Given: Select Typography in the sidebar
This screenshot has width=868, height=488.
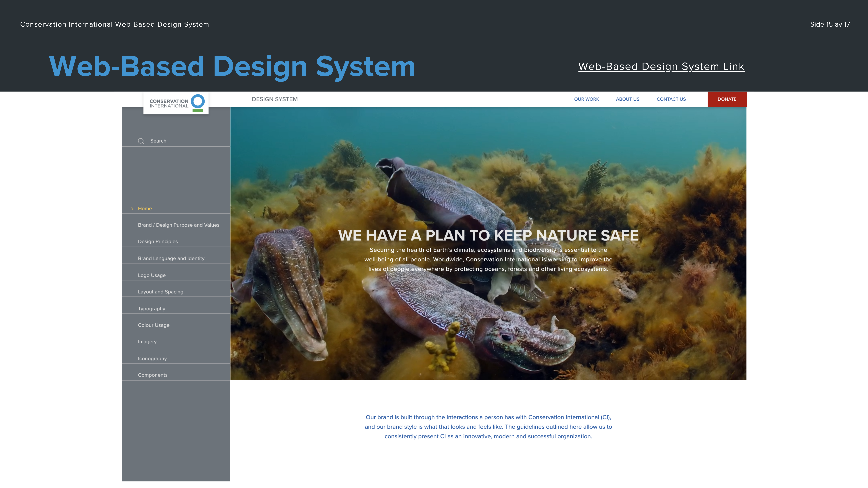Looking at the screenshot, I should click(x=151, y=309).
